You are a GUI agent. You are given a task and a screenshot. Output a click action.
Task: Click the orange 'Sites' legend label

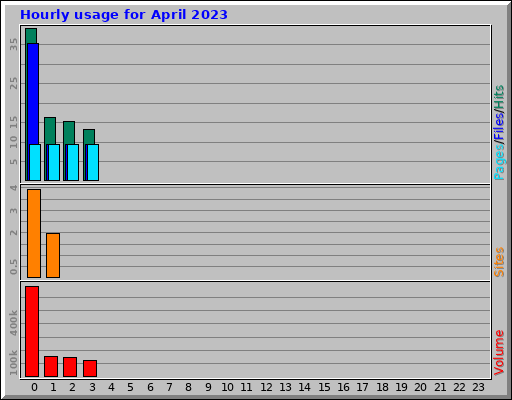coord(499,262)
